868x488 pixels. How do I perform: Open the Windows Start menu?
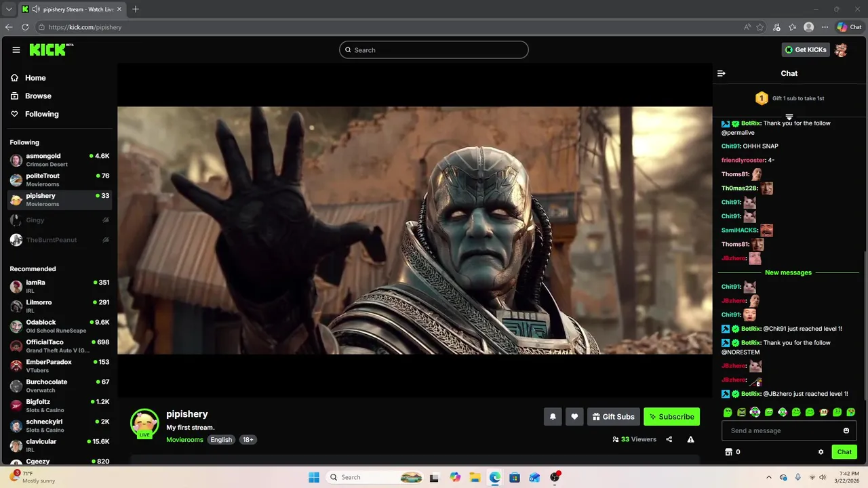pos(314,477)
